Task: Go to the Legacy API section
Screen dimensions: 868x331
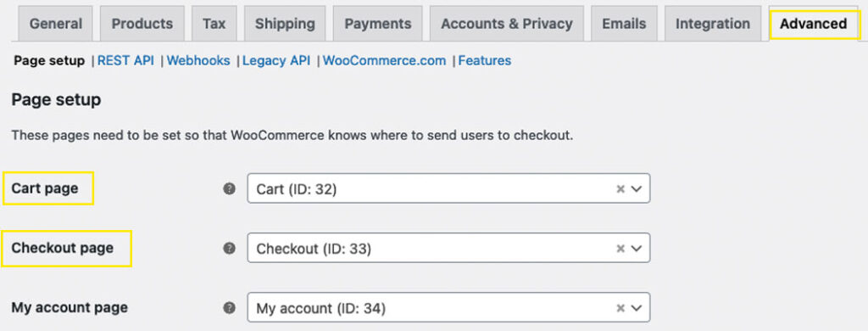Action: point(276,60)
